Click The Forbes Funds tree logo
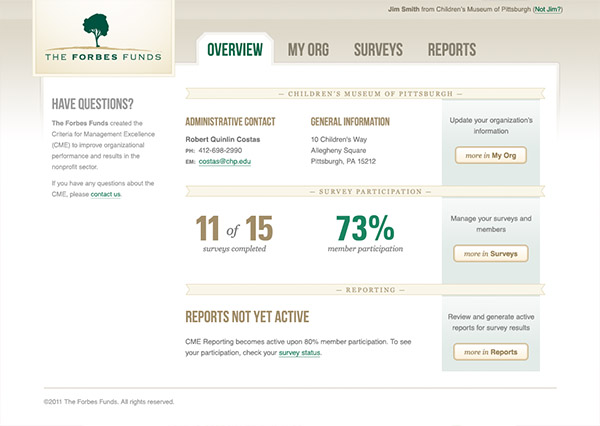The image size is (600, 426). [103, 38]
